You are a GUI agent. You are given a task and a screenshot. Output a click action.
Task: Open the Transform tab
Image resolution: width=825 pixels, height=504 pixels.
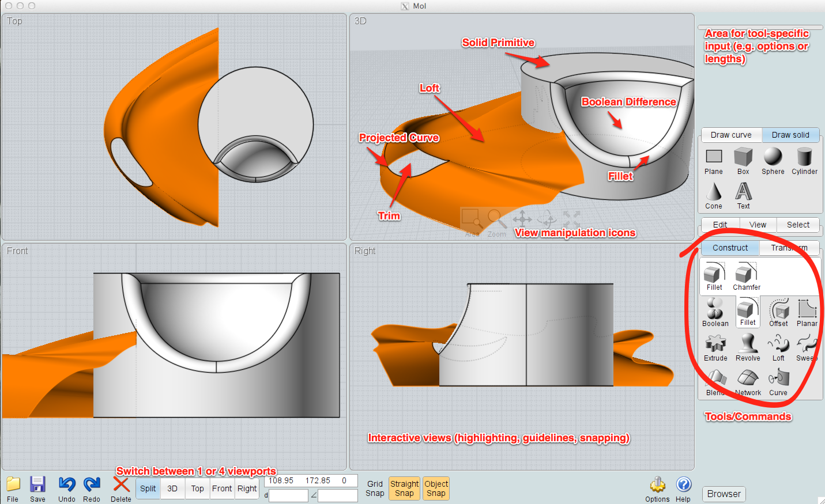point(790,248)
